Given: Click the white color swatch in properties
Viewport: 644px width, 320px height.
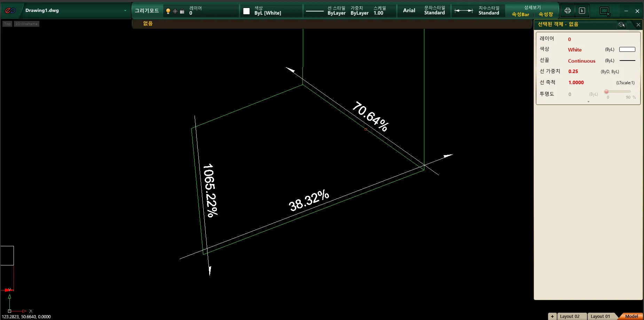Looking at the screenshot, I should tap(627, 49).
